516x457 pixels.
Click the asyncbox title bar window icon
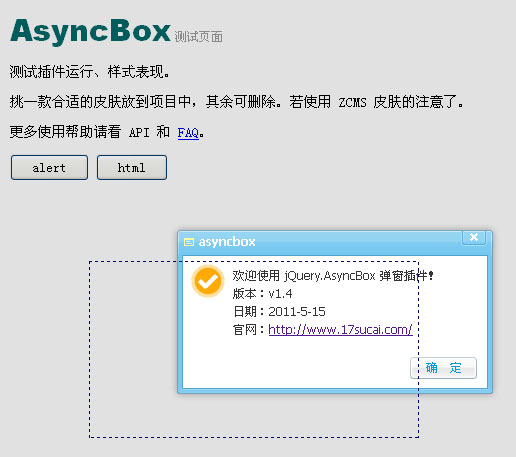point(189,242)
